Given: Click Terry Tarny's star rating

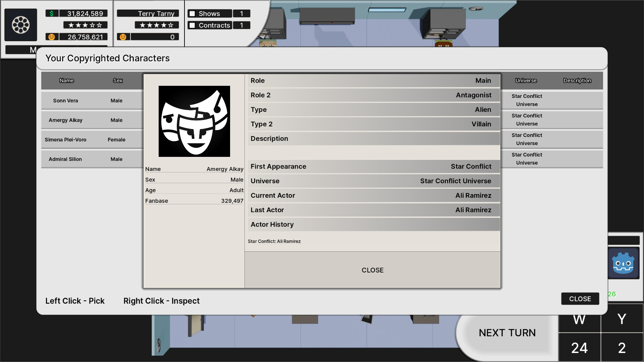Looking at the screenshot, I should pyautogui.click(x=156, y=25).
